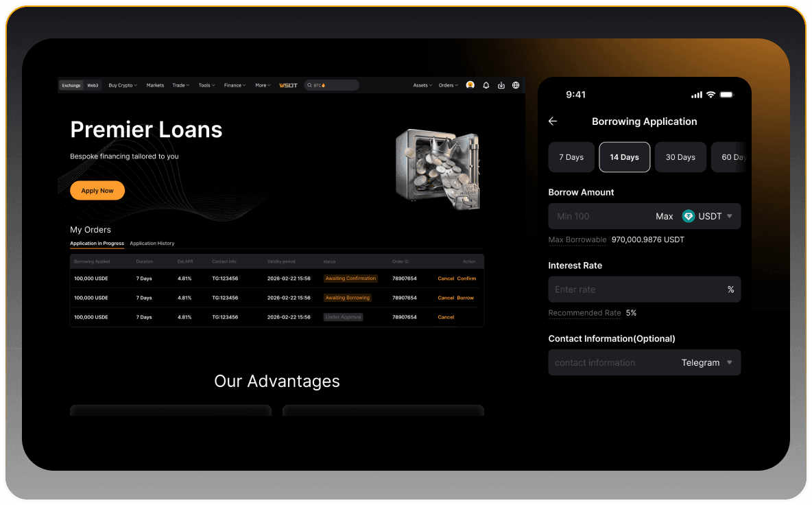Image resolution: width=812 pixels, height=505 pixels.
Task: Open the language globe icon
Action: [x=516, y=85]
